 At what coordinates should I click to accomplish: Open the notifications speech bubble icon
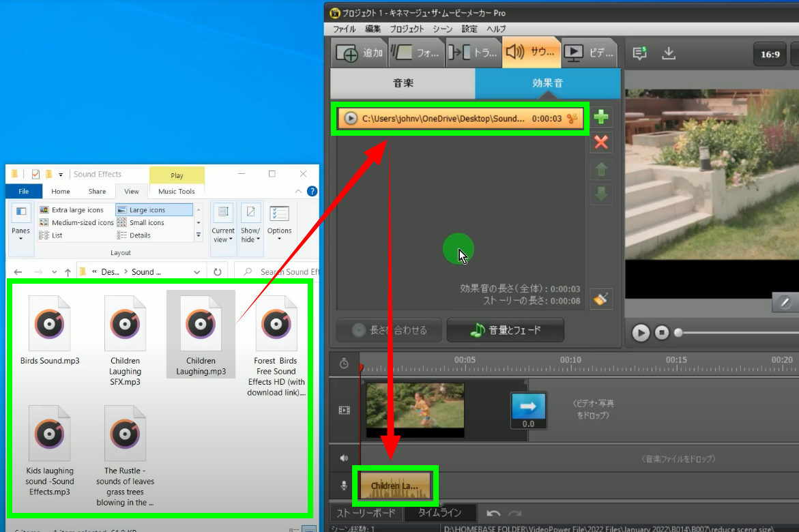pyautogui.click(x=639, y=53)
